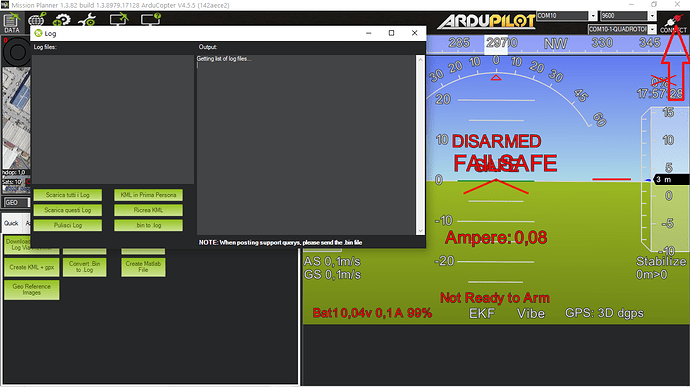Image resolution: width=690 pixels, height=387 pixels.
Task: Click the GEO map type field
Action: (17, 203)
